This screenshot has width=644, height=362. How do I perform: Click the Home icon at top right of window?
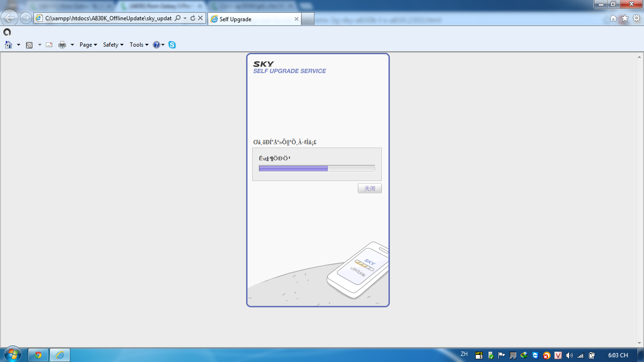pyautogui.click(x=613, y=18)
